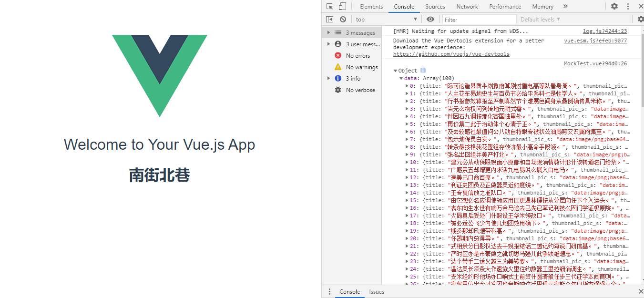Collapse the logged Object tree

click(x=396, y=71)
